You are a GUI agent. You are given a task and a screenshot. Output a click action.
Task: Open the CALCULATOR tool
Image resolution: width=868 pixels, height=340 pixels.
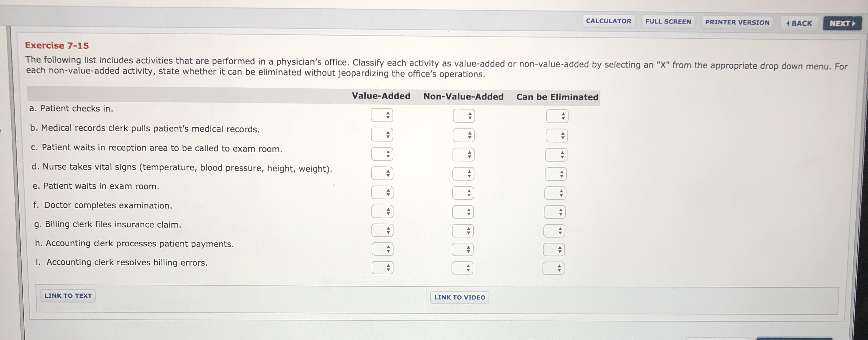click(609, 21)
